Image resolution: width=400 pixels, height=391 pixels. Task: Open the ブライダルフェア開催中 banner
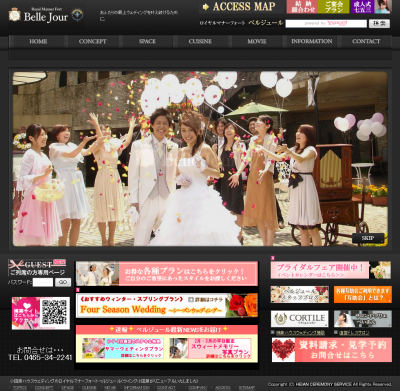pos(331,270)
